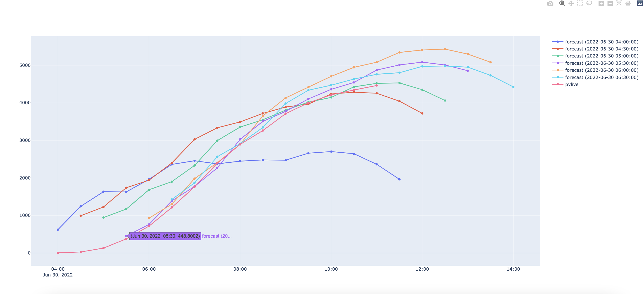Enable the Box Select tool
The width and height of the screenshot is (644, 294).
coord(580,3)
